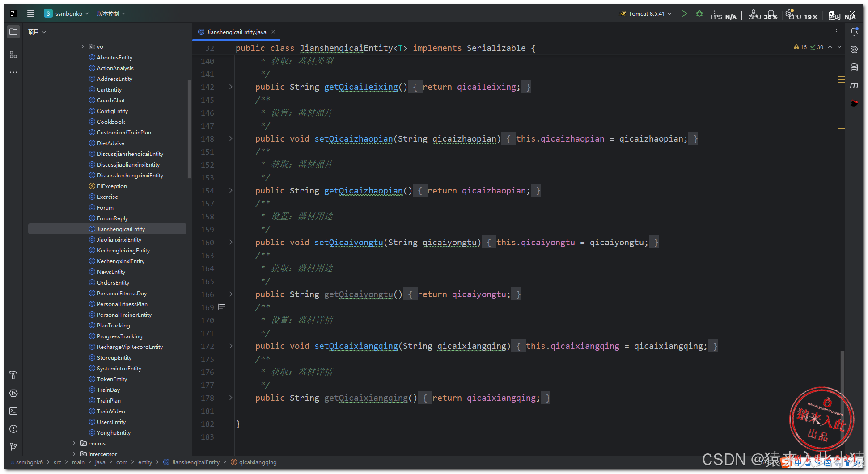Select YonghuEntity in project tree
Screen dimensions: 868x474
114,432
